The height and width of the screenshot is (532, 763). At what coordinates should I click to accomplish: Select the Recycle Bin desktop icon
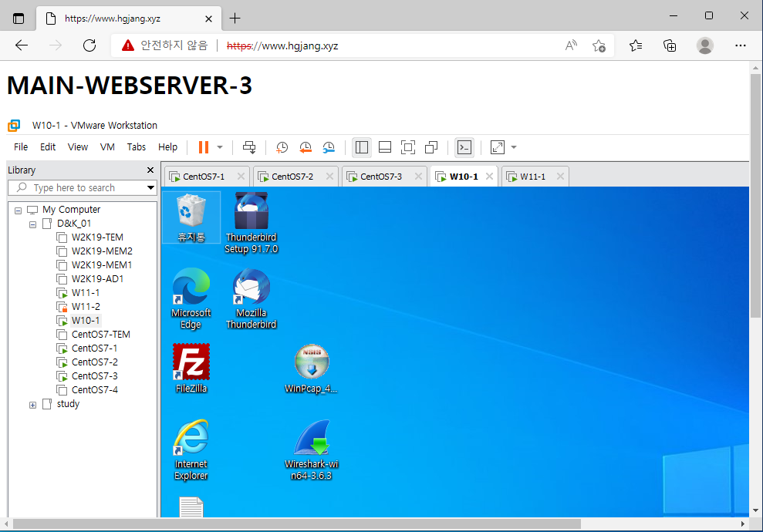tap(191, 217)
